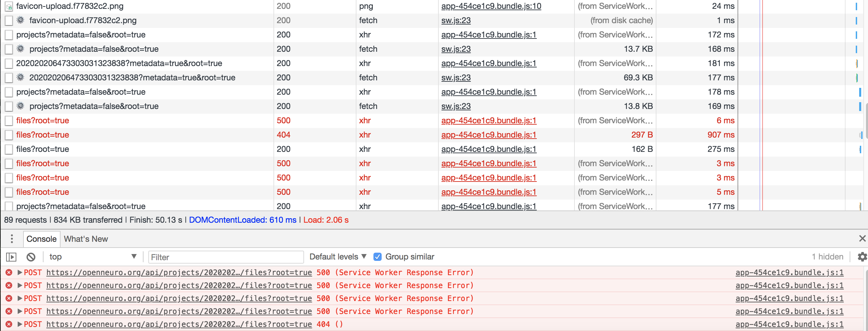Screen dimensions: 868x331
Task: Click the document icon of the 404 files?root=true row
Action: tap(9, 135)
